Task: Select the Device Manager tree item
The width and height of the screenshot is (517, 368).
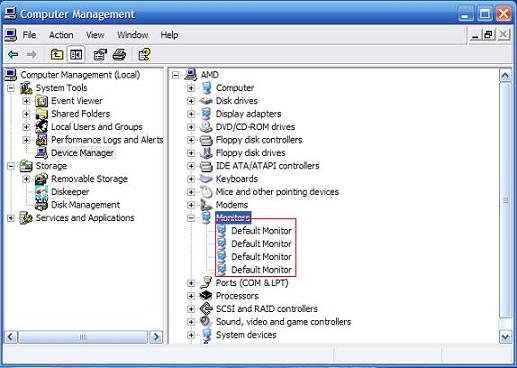Action: coord(82,153)
